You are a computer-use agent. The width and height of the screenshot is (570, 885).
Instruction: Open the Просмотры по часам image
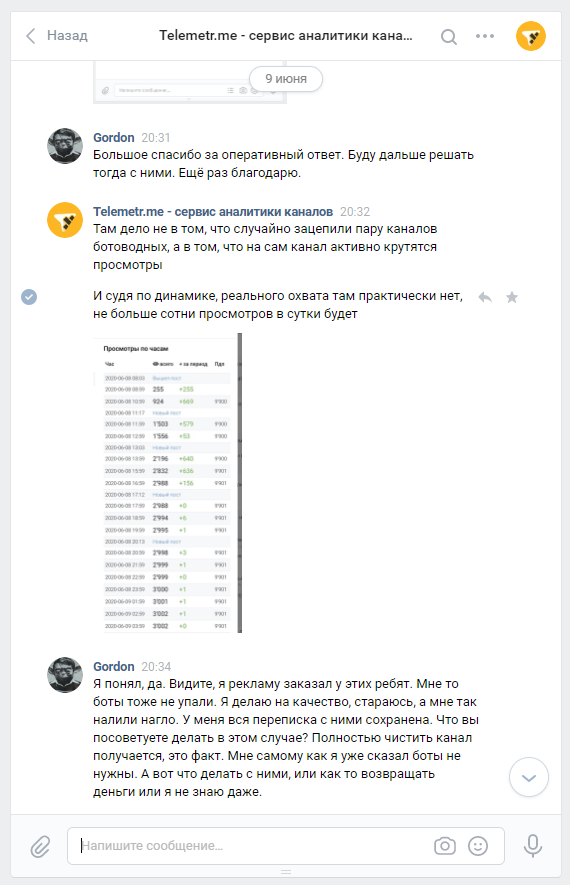click(168, 483)
